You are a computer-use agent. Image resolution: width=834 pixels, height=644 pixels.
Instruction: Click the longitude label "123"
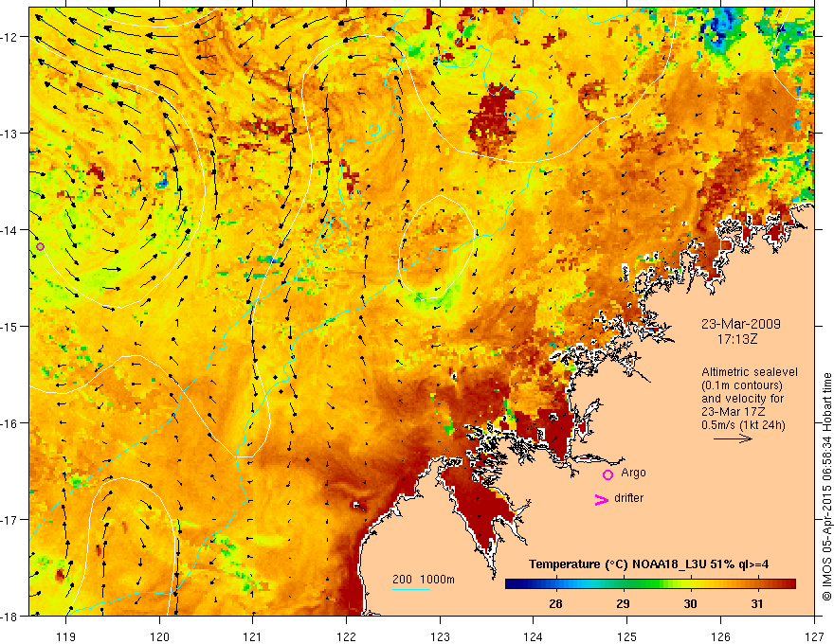(x=440, y=636)
